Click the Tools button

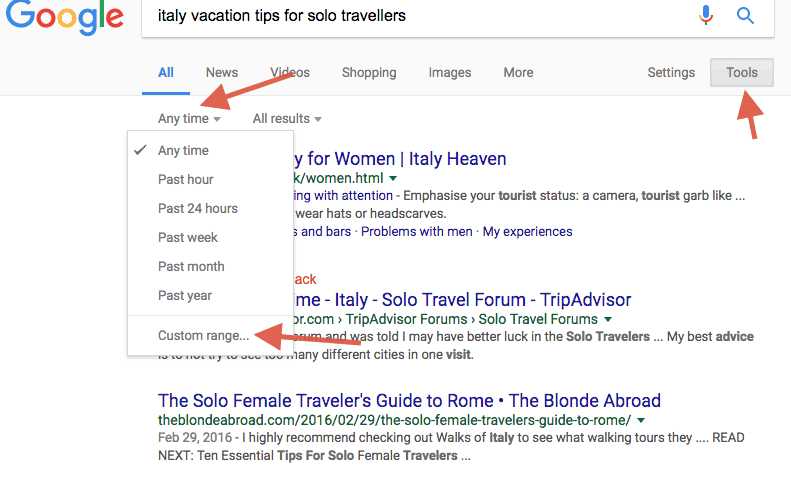click(x=741, y=73)
